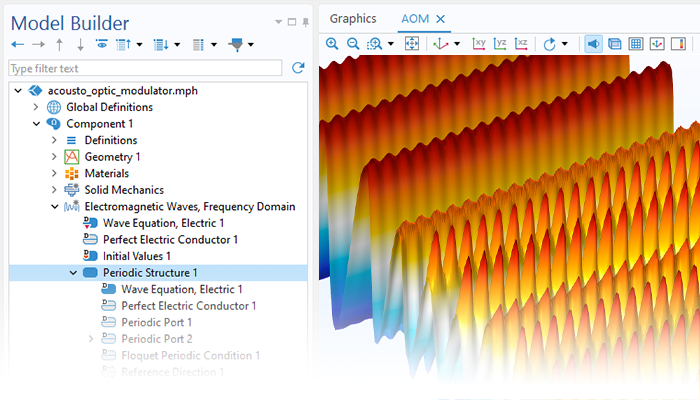Open the rotate view dropdown arrow
Viewport: 700px width, 400px height.
(565, 44)
